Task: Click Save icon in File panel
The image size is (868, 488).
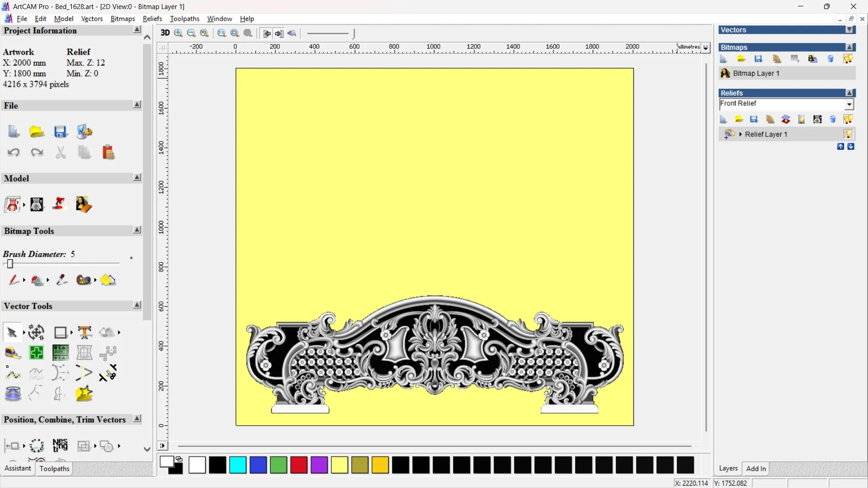Action: pos(61,131)
